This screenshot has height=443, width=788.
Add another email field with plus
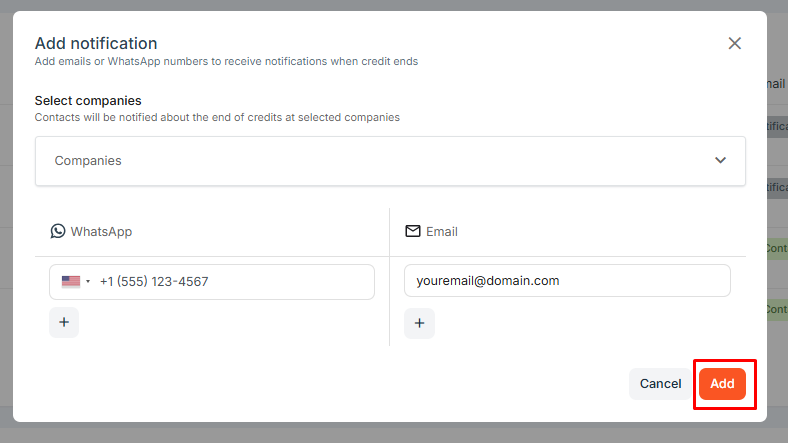[x=419, y=323]
